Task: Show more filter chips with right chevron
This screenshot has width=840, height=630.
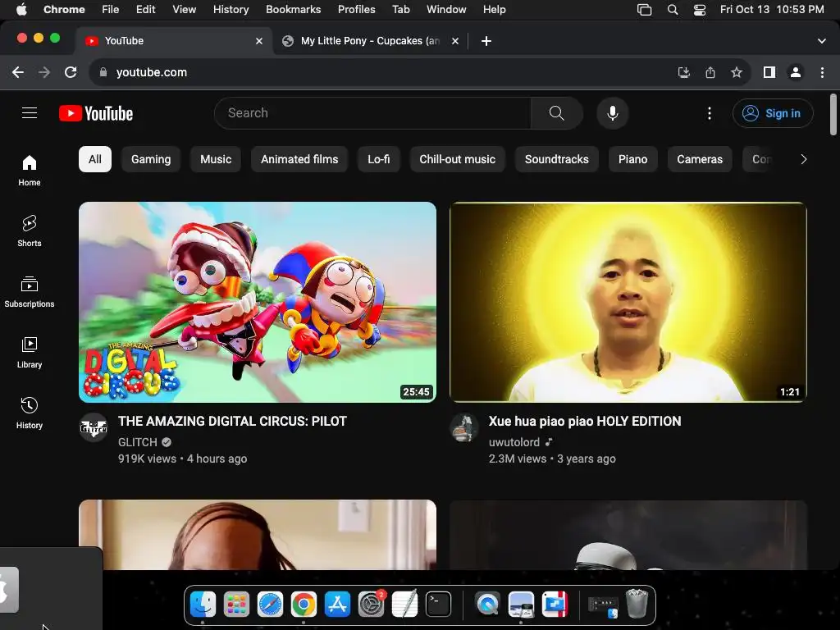Action: 803,159
